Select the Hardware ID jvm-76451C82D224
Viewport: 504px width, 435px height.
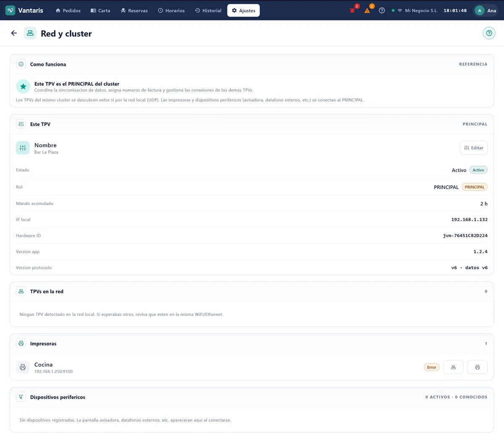465,236
